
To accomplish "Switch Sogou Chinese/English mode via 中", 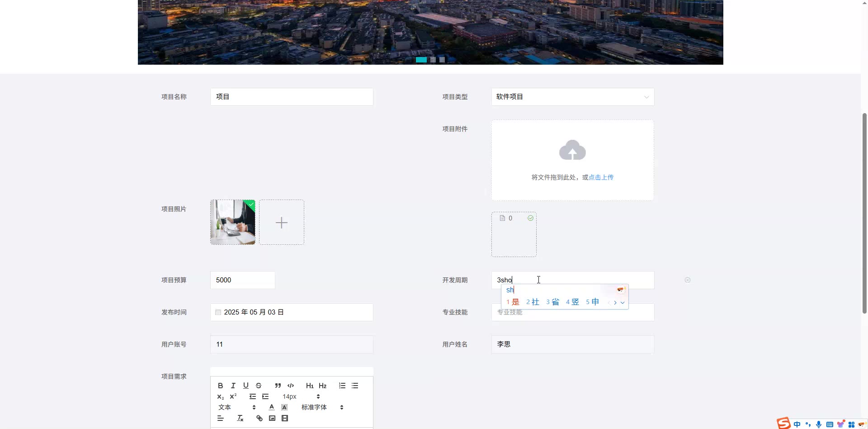I will (x=797, y=424).
